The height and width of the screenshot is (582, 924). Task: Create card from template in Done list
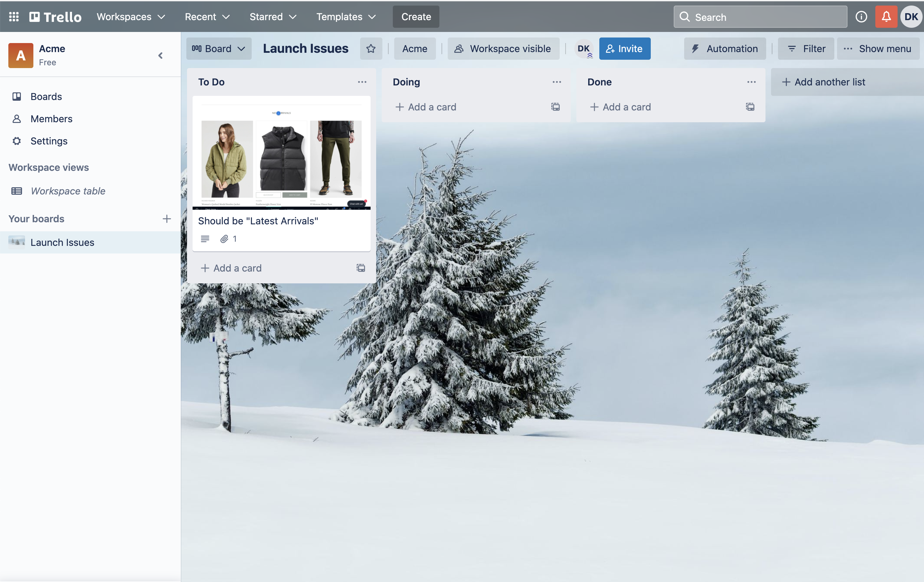750,107
